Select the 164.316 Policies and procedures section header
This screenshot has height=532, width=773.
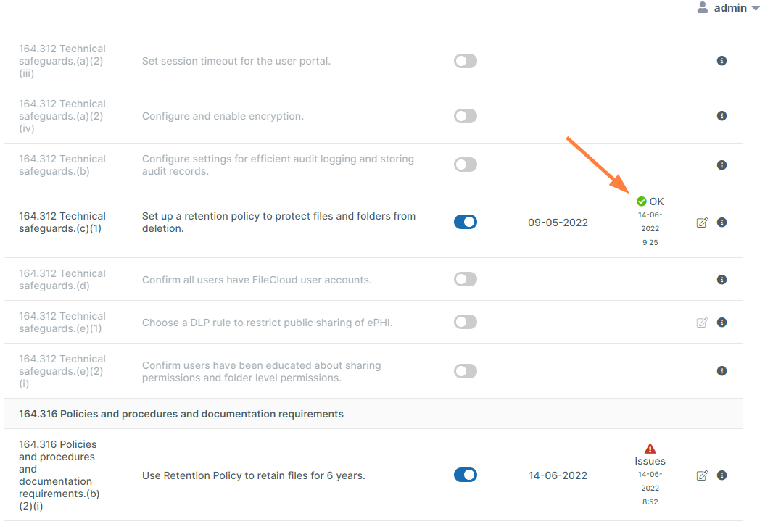click(x=181, y=414)
